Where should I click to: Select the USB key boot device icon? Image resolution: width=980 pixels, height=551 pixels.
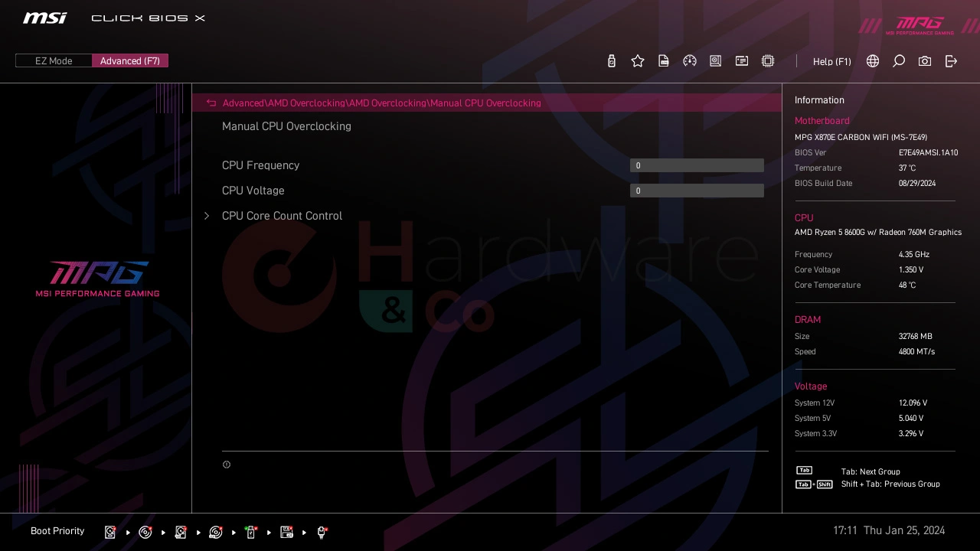[x=251, y=532]
